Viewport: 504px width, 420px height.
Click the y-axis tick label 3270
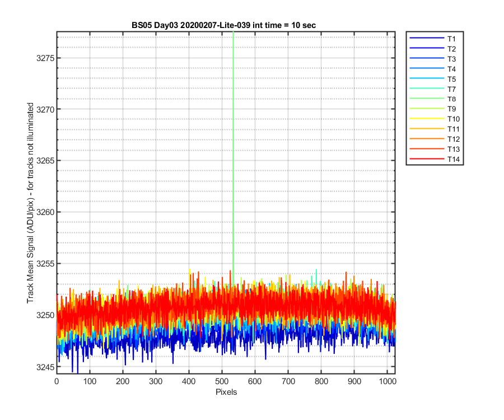pyautogui.click(x=45, y=110)
